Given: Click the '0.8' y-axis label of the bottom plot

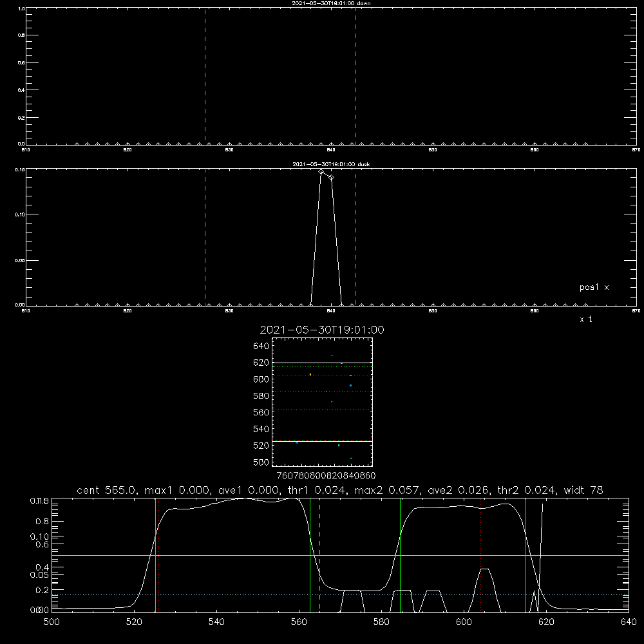Looking at the screenshot, I should pyautogui.click(x=43, y=522).
